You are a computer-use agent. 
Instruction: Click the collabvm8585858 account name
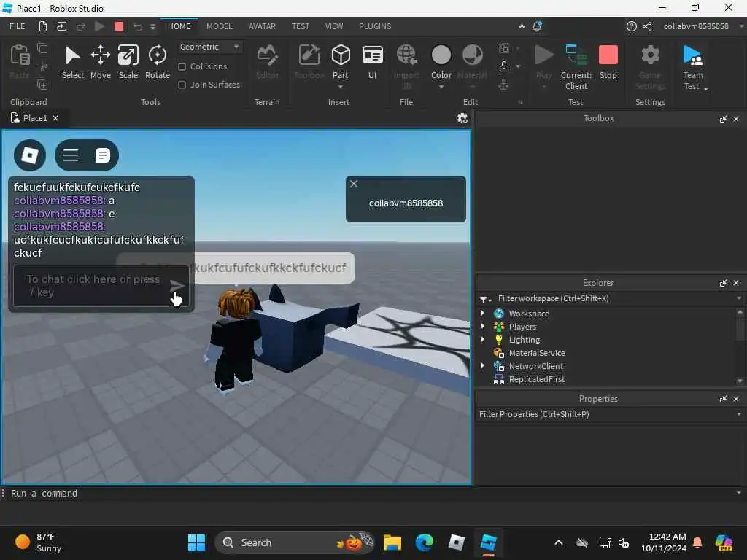[696, 26]
